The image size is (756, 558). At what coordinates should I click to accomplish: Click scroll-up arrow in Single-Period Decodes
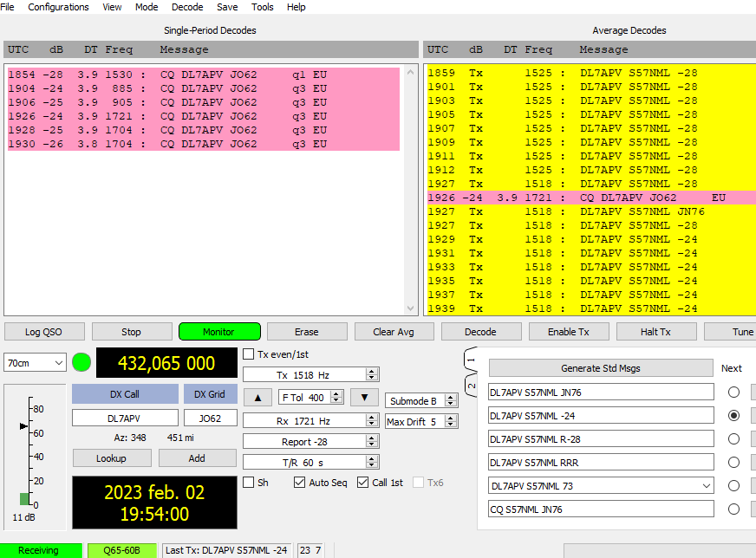(x=410, y=72)
